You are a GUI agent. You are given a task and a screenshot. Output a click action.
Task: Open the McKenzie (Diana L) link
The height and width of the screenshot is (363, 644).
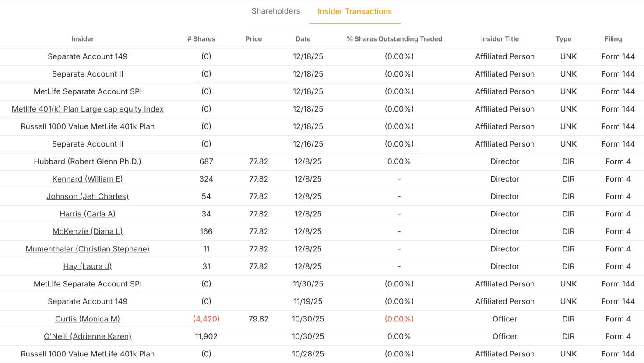(x=88, y=231)
